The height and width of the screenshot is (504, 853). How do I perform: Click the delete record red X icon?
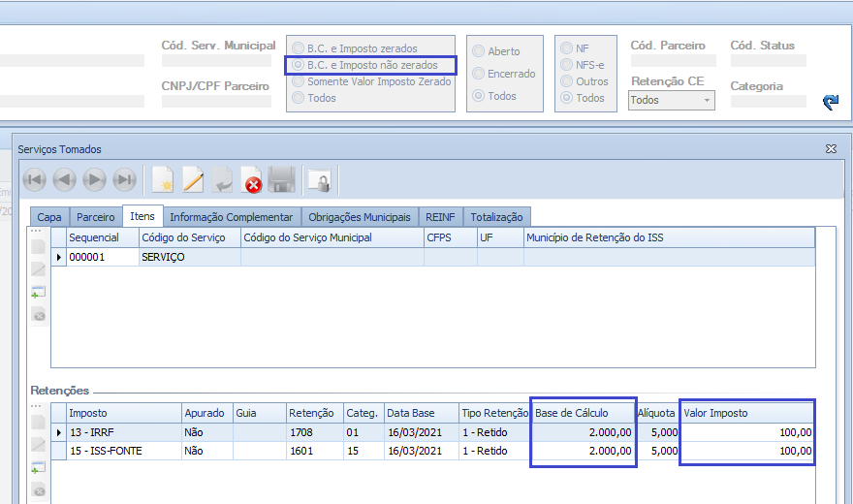[252, 180]
